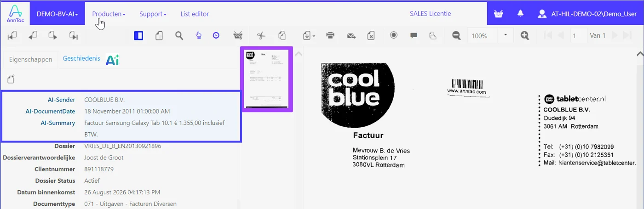The image size is (644, 209).
Task: Click the up chevron beside the thumbnail
Action: [x=298, y=54]
